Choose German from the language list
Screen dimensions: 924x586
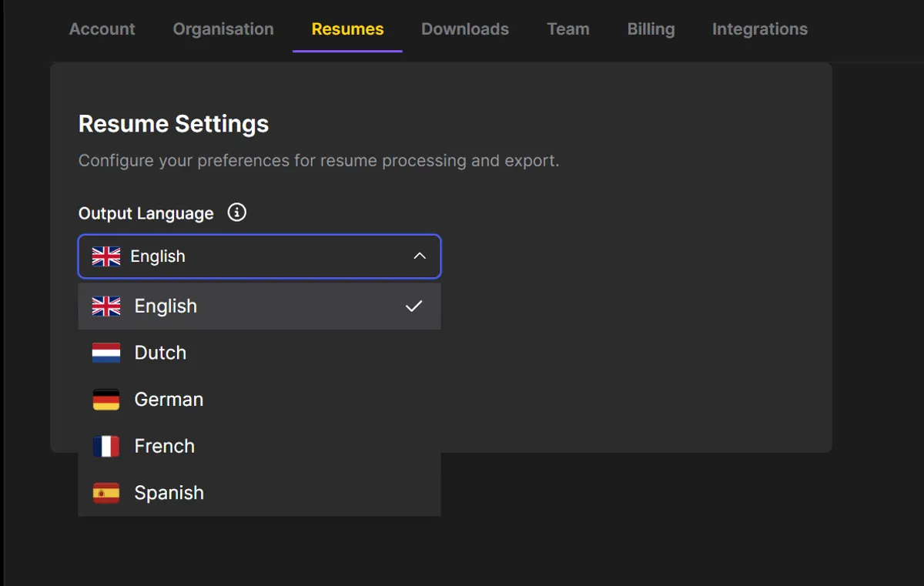169,400
